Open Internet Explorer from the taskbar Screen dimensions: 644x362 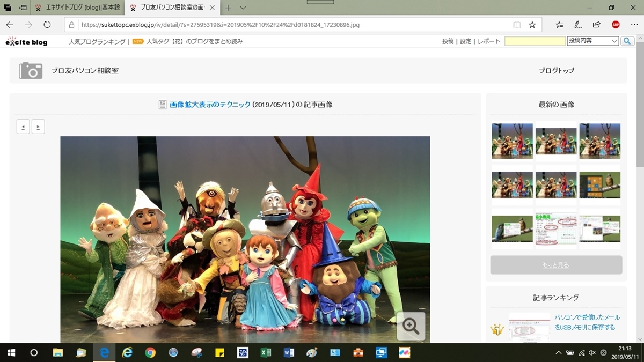tap(127, 353)
